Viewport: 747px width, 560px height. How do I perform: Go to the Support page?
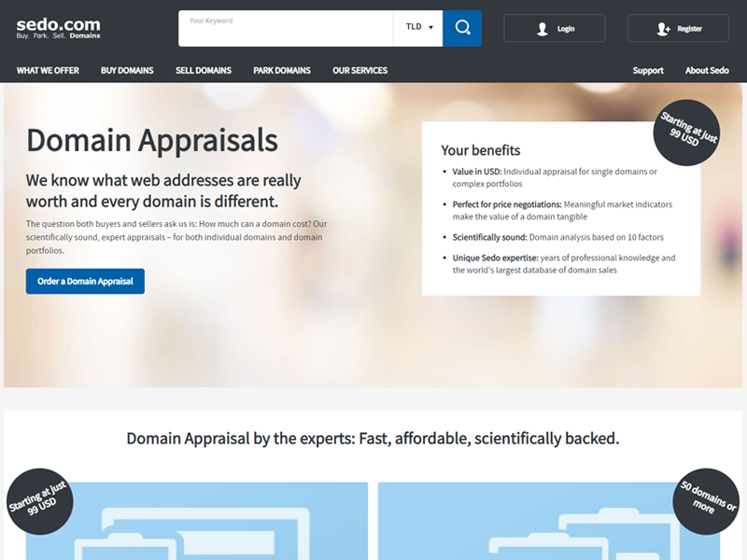coord(648,71)
